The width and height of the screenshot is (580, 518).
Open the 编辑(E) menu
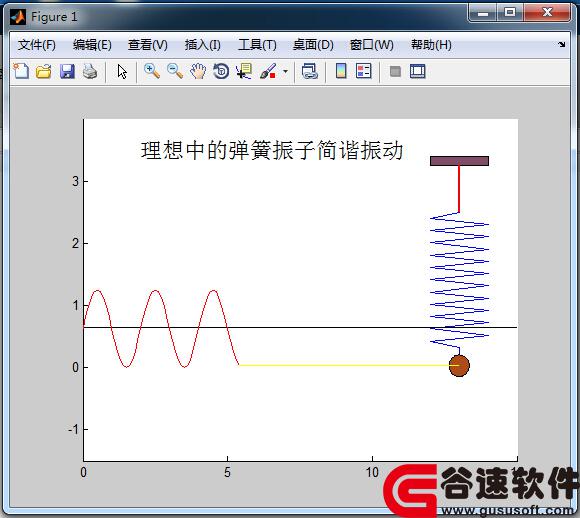point(92,45)
